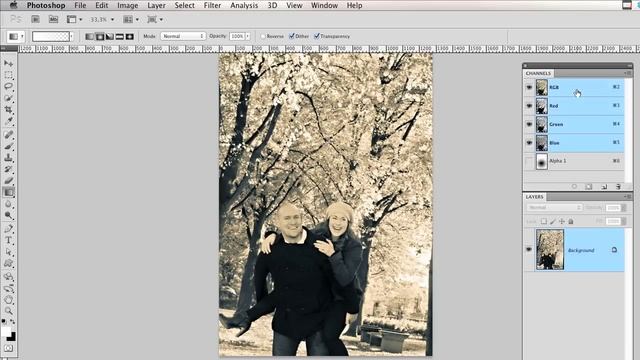
Task: Select the Hand tool
Action: click(x=9, y=300)
